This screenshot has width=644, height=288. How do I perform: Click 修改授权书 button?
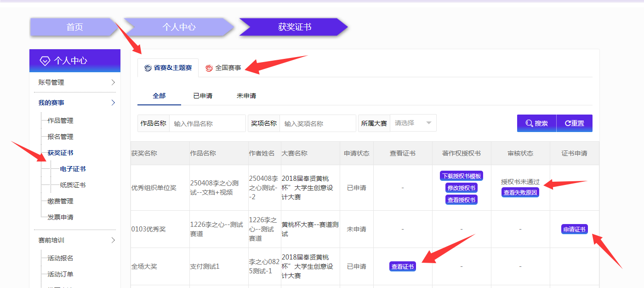[x=461, y=188]
